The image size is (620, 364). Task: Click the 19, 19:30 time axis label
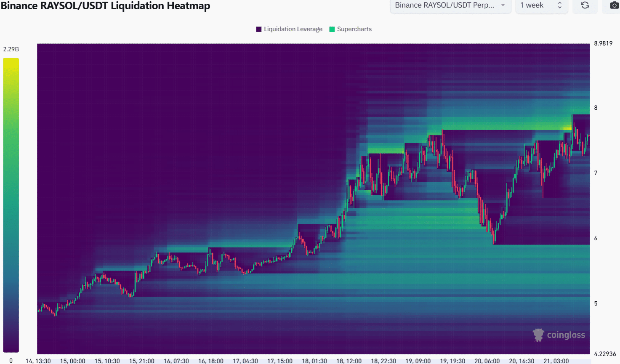click(452, 361)
